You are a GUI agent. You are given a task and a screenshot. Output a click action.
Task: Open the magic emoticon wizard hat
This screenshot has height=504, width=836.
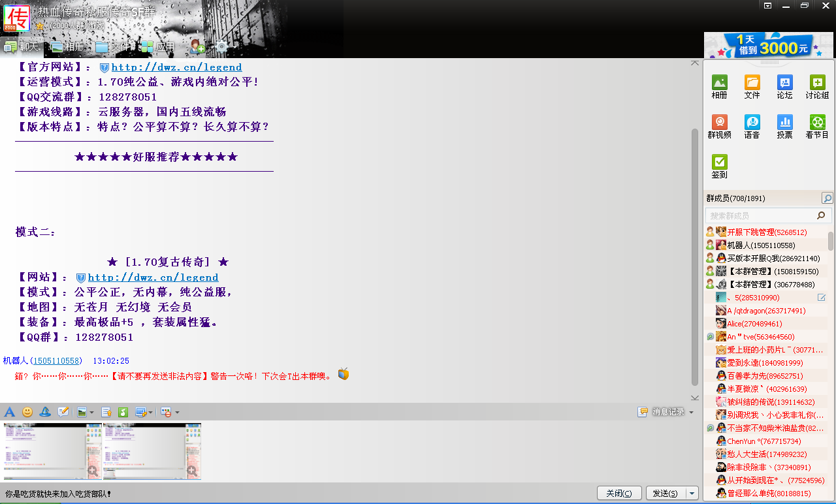(x=45, y=412)
